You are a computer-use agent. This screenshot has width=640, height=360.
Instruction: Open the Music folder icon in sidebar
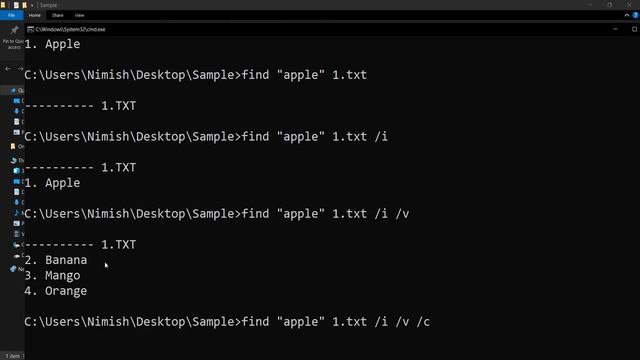pyautogui.click(x=16, y=212)
